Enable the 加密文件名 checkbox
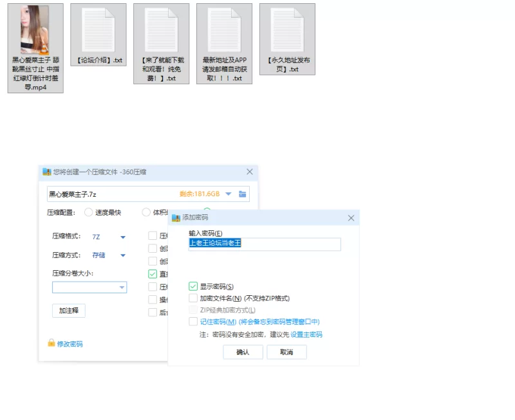The height and width of the screenshot is (420, 515). pos(193,298)
